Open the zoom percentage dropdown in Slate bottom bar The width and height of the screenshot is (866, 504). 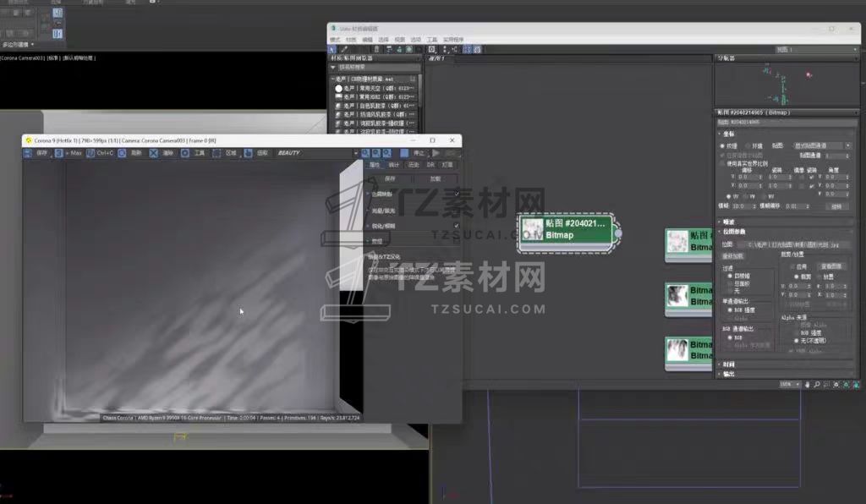click(x=791, y=384)
